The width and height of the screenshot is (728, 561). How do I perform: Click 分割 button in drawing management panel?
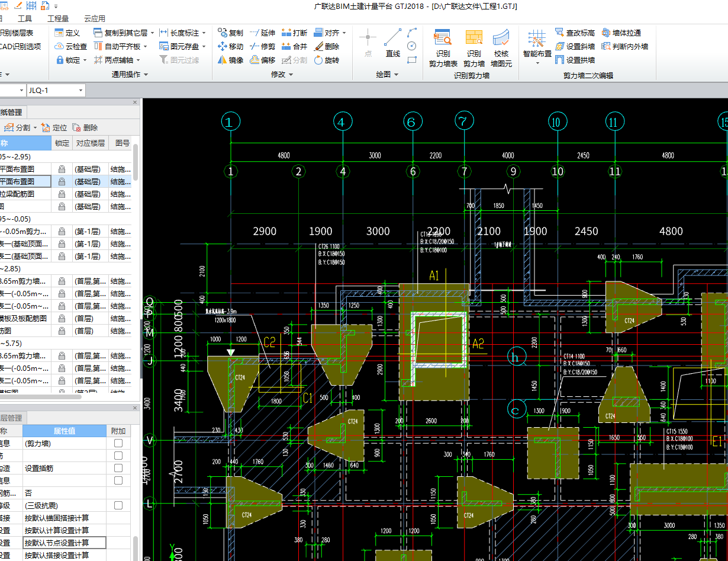click(18, 127)
